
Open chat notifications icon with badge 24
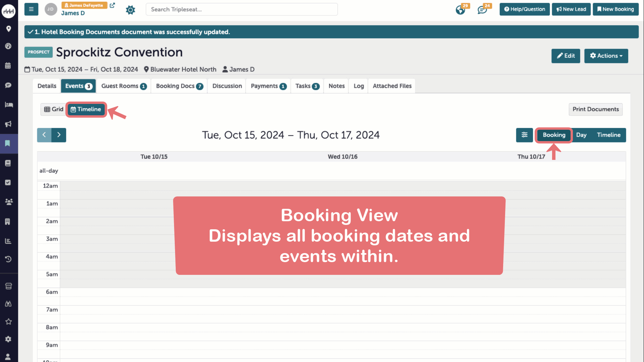pyautogui.click(x=482, y=10)
